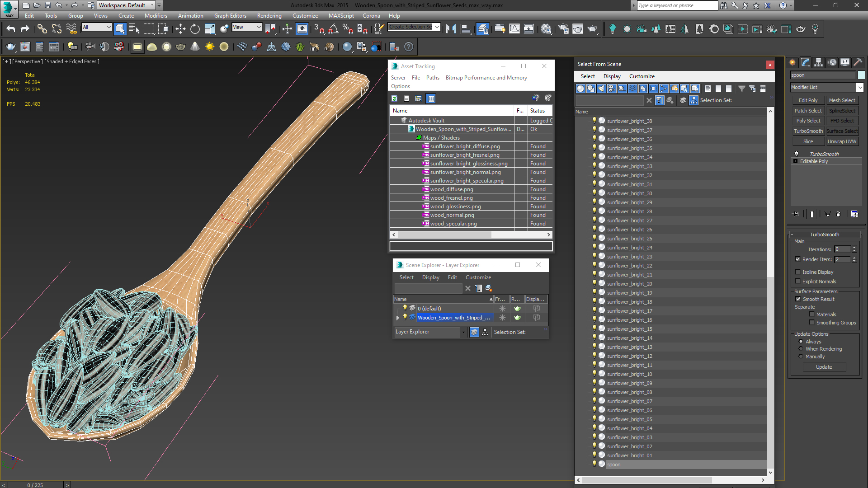Select the When Rendering radio option
This screenshot has width=868, height=488.
pyautogui.click(x=801, y=349)
